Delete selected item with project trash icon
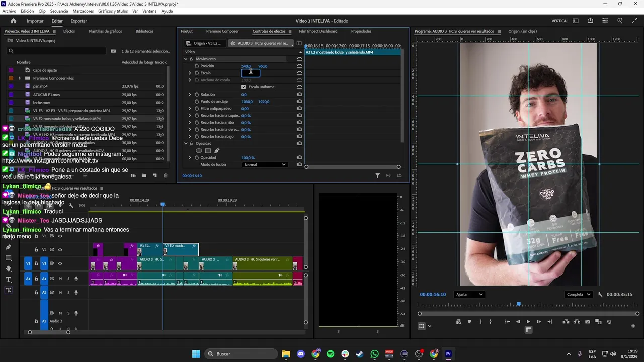The image size is (644, 362). pos(166,175)
